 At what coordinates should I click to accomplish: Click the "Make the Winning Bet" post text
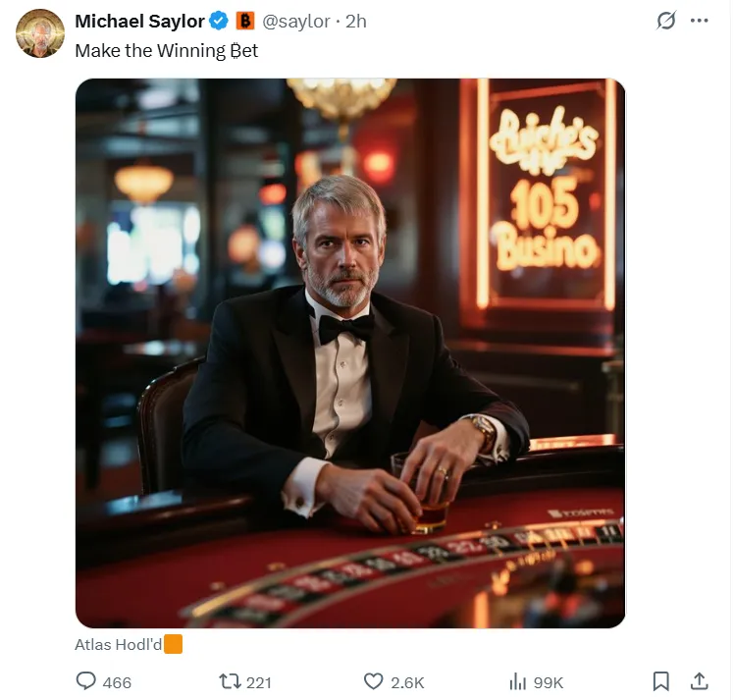point(166,50)
